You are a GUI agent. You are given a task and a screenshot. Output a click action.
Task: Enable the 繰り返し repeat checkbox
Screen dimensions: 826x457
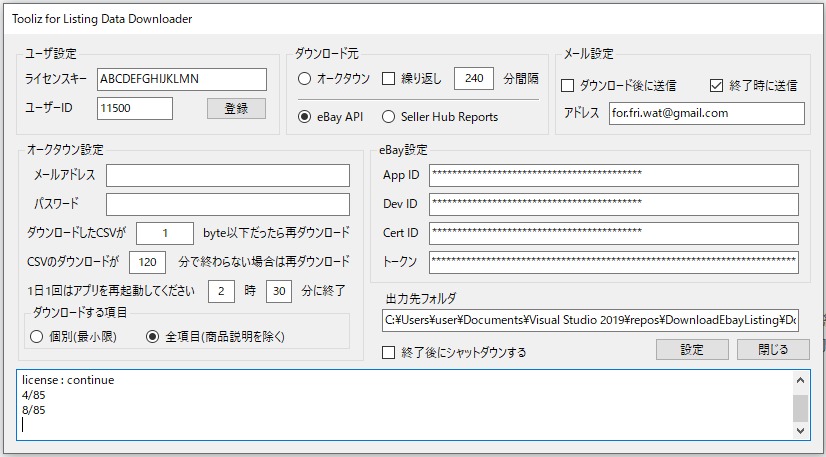point(389,79)
